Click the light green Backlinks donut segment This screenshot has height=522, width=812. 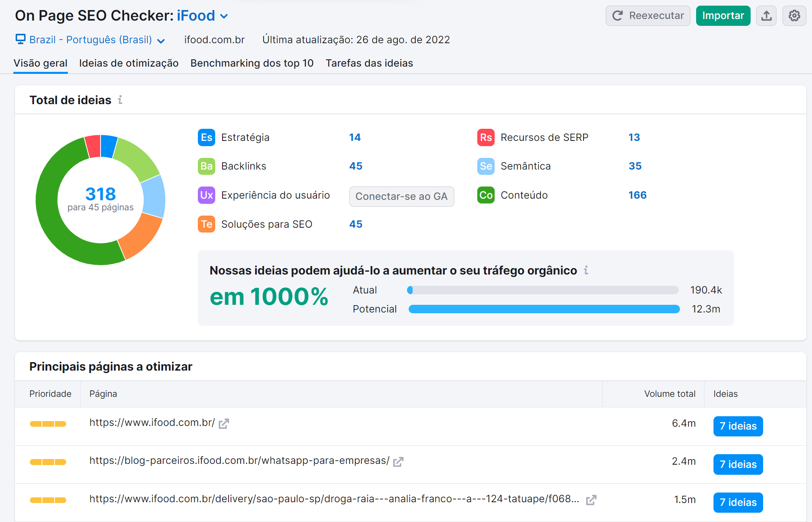click(x=138, y=158)
